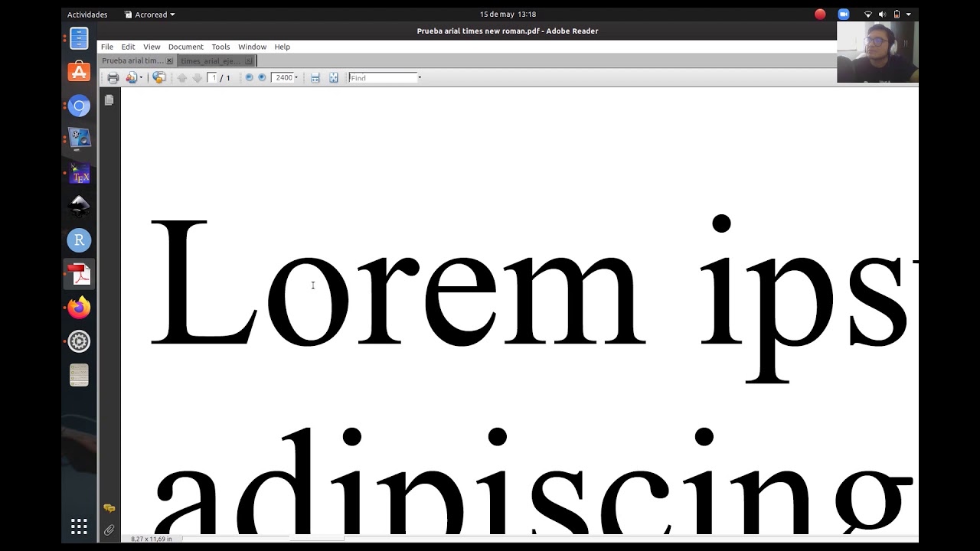Open the collaborate icon dropdown arrow
This screenshot has width=980, height=551.
coord(141,78)
